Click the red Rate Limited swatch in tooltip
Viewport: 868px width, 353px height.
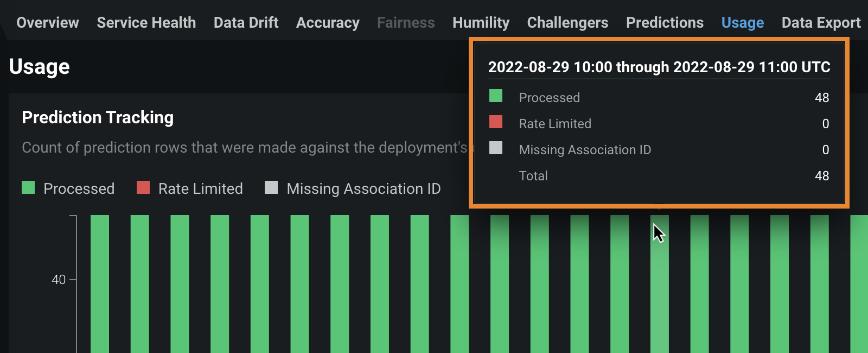click(x=496, y=122)
